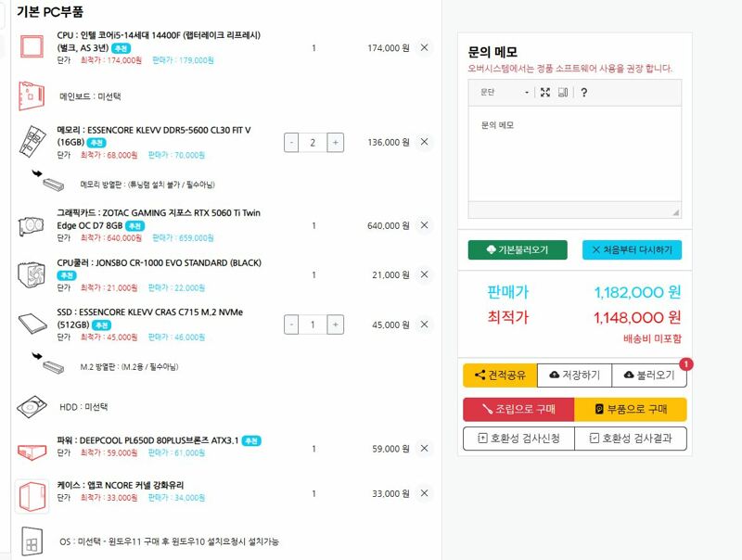Remove the KLEVV CRAS C715 SSD
The width and height of the screenshot is (742, 560).
(x=425, y=325)
